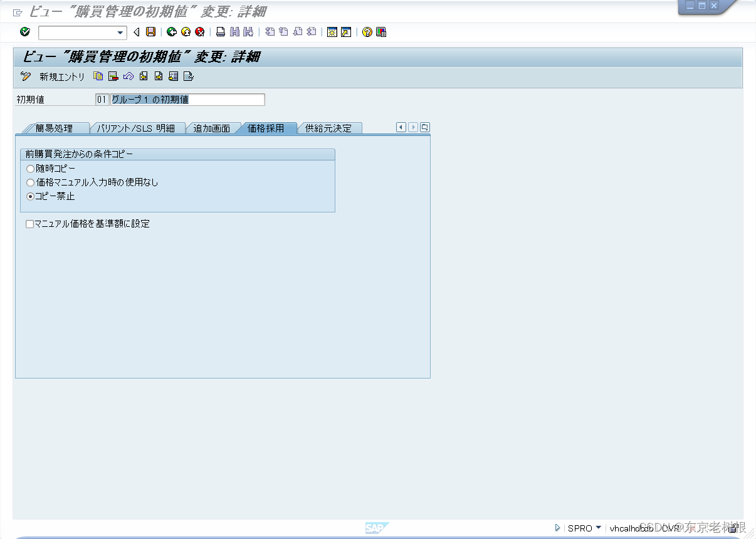Open the SPRO dropdown in status bar
Viewport: 756px width, 539px height.
point(598,528)
